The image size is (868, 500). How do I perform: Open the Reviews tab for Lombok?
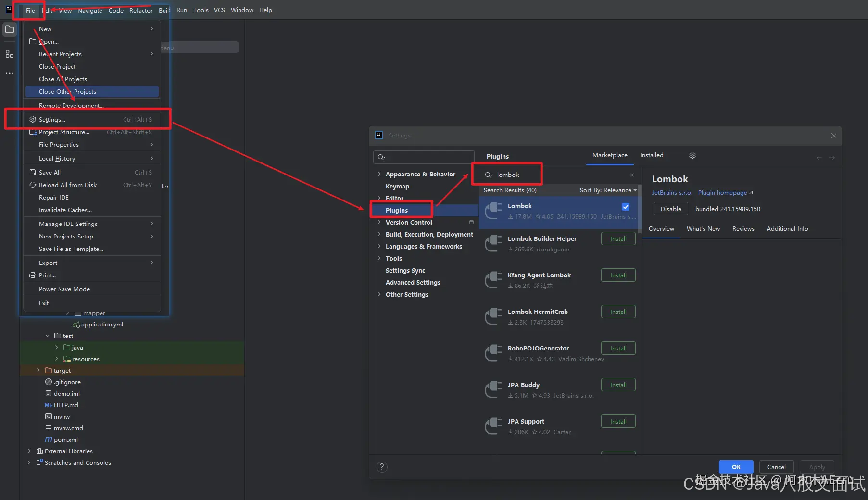[x=743, y=229]
